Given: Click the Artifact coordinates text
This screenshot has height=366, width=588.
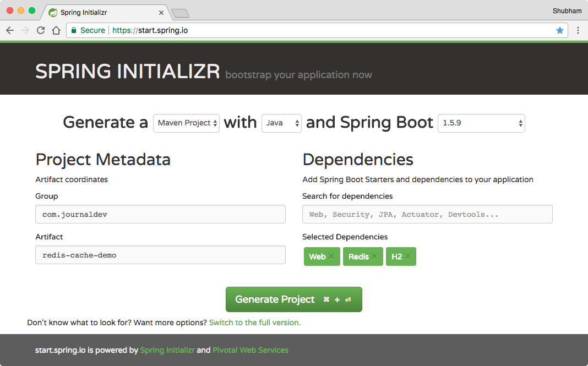Looking at the screenshot, I should 72,179.
